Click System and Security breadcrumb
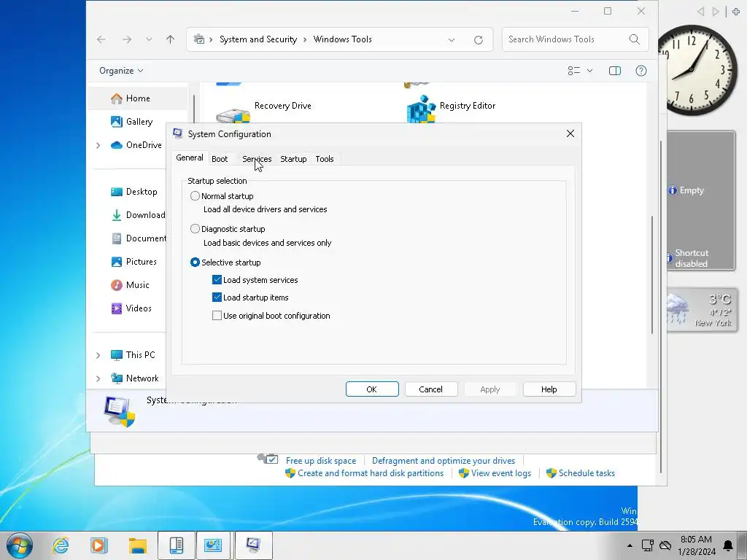 [x=258, y=39]
